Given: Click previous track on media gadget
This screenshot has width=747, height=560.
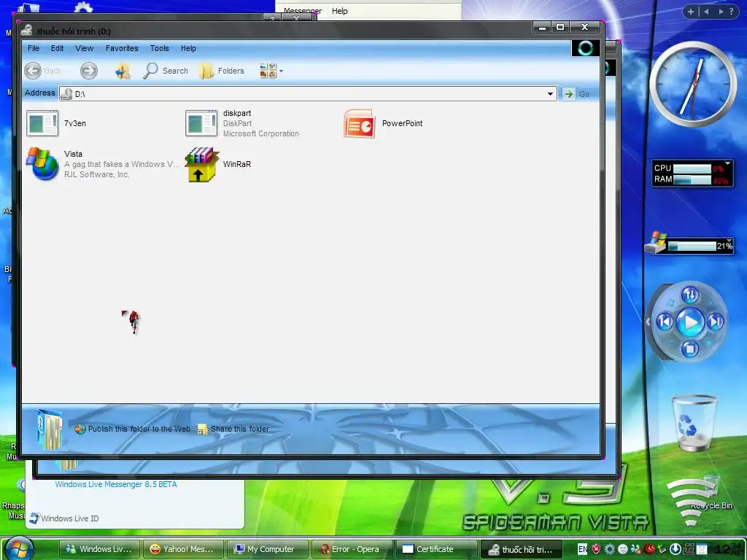Looking at the screenshot, I should [x=665, y=322].
